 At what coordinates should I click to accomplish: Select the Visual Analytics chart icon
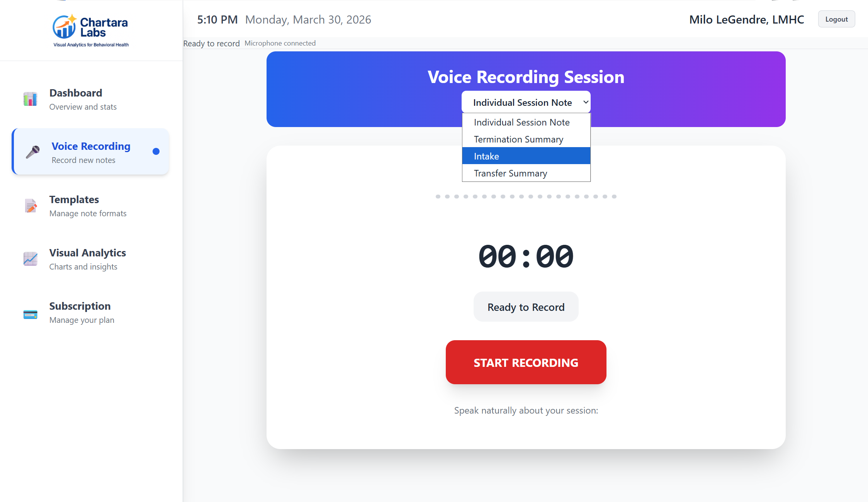click(x=31, y=259)
